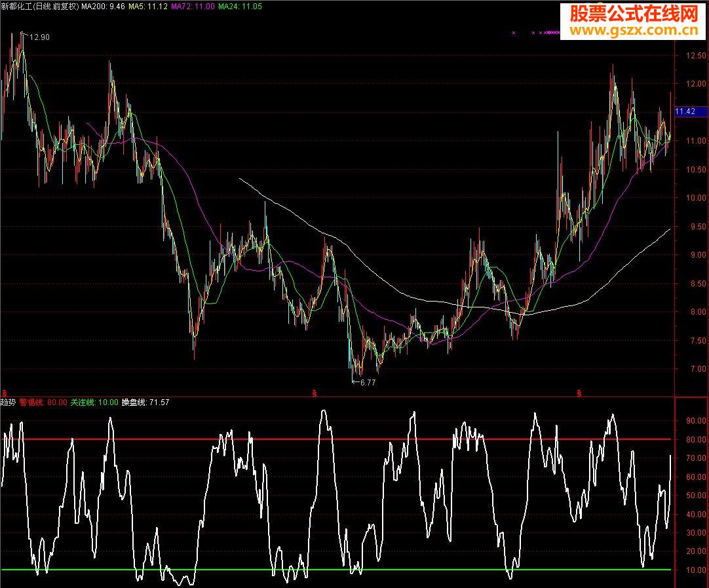
Task: Click the 12.00 price axis value
Action: click(695, 84)
